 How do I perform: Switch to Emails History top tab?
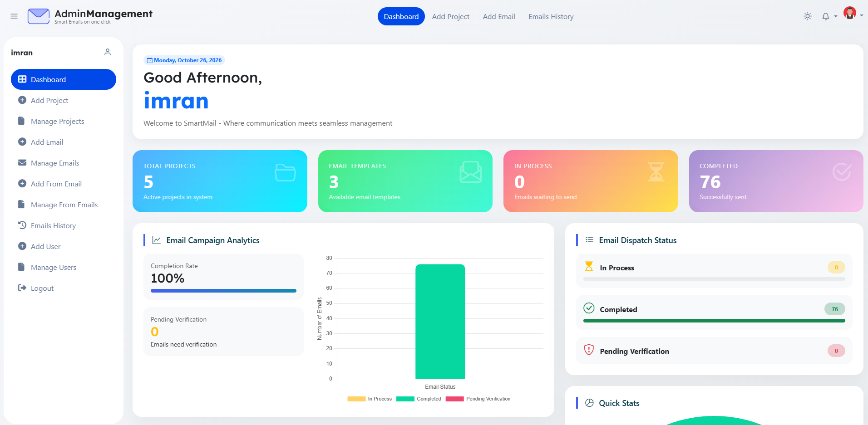click(551, 16)
